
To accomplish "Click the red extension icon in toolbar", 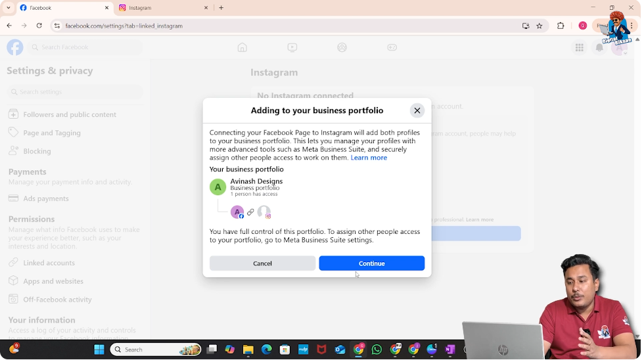I will tap(582, 26).
